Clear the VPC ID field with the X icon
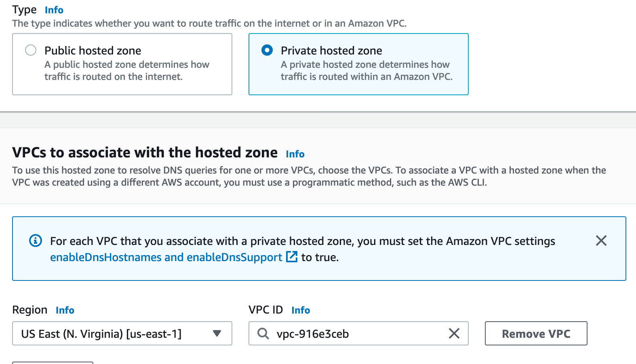The width and height of the screenshot is (636, 364). (x=454, y=334)
